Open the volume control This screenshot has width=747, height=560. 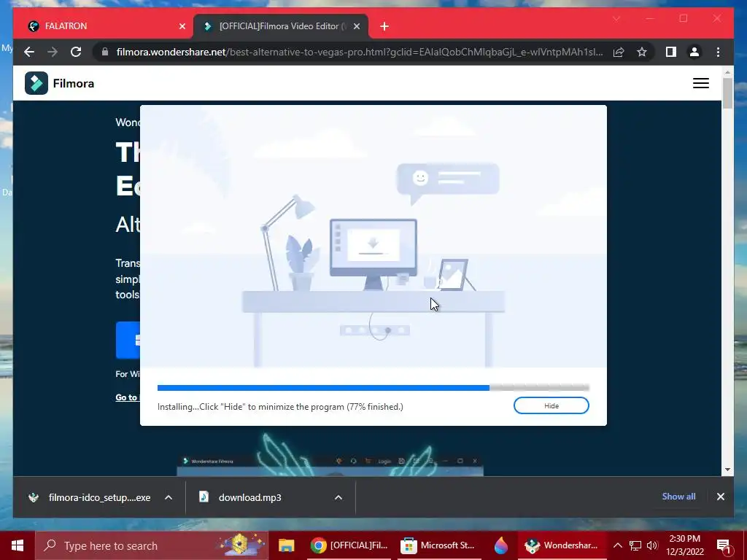click(652, 545)
